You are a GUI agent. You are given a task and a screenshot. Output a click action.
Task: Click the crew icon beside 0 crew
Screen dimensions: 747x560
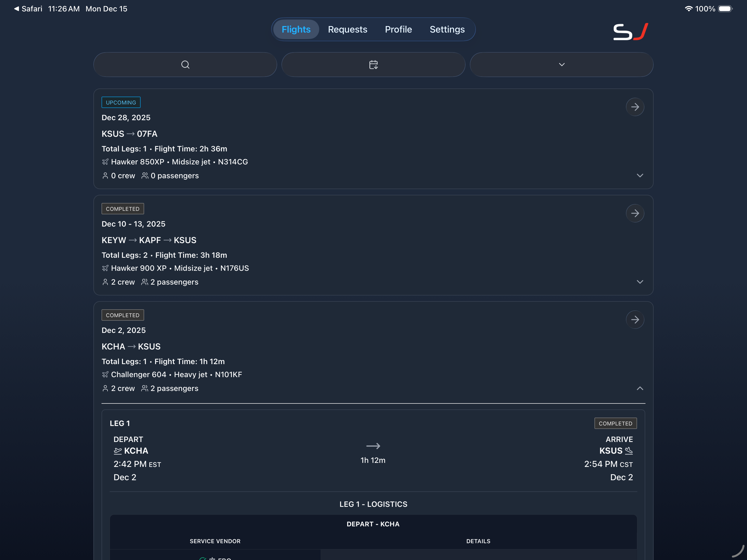click(x=105, y=176)
